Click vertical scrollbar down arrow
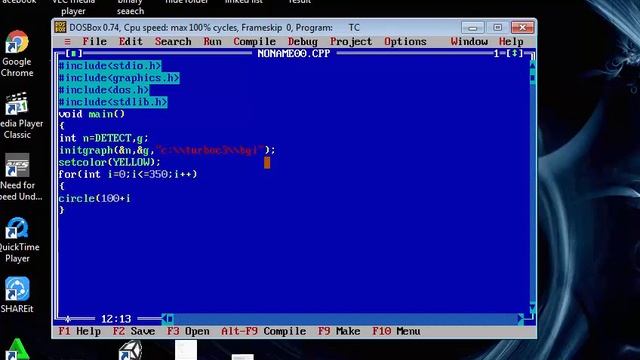This screenshot has width=640, height=360. (532, 307)
